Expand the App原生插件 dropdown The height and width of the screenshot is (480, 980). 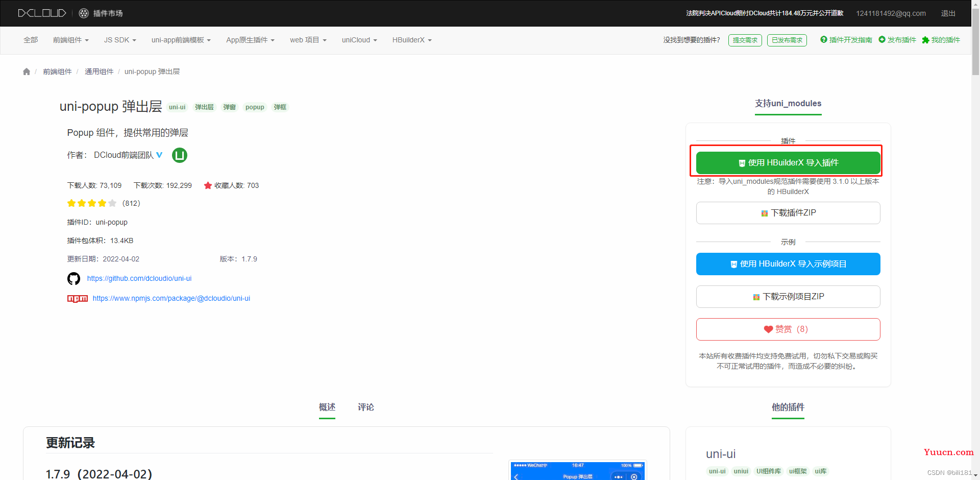tap(251, 40)
